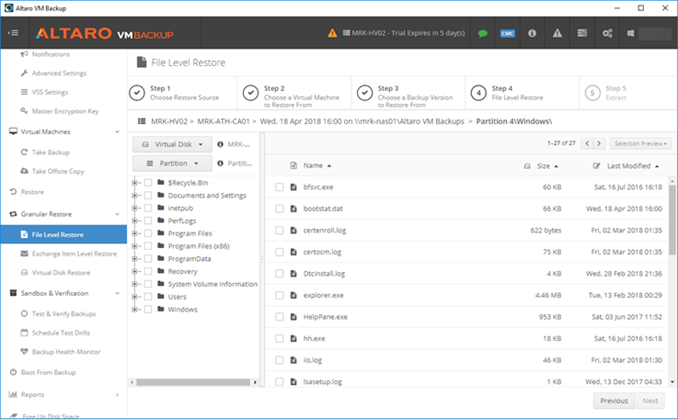Click the explorer.exe file icon
Viewport: 678px width, 419px height.
tap(294, 295)
